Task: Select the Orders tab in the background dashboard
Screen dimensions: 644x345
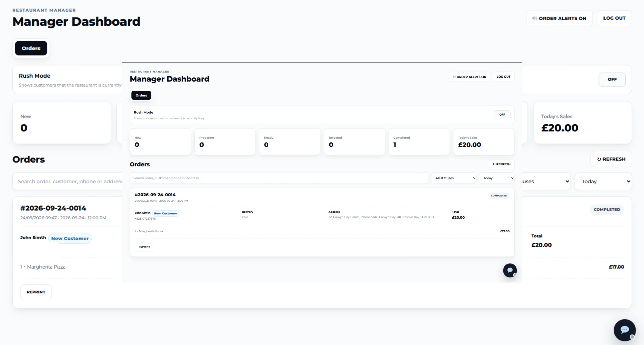Action: pyautogui.click(x=31, y=48)
